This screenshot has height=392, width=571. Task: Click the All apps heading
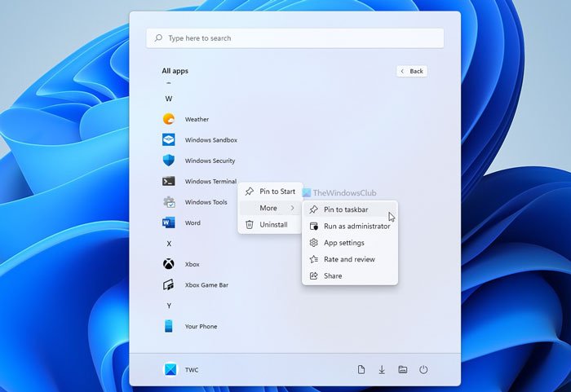175,71
